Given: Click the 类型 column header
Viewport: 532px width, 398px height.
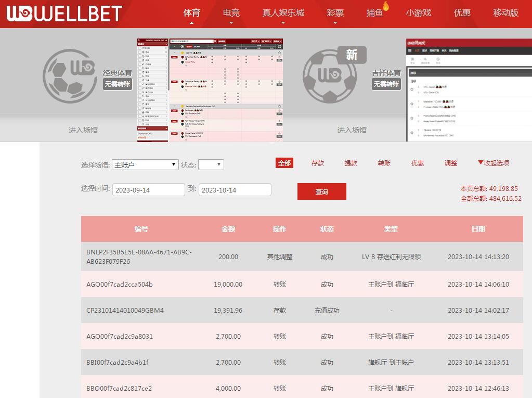Looking at the screenshot, I should click(391, 229).
